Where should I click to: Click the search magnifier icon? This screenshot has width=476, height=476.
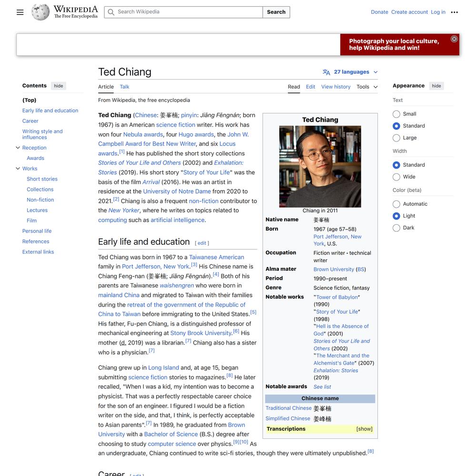tap(111, 12)
